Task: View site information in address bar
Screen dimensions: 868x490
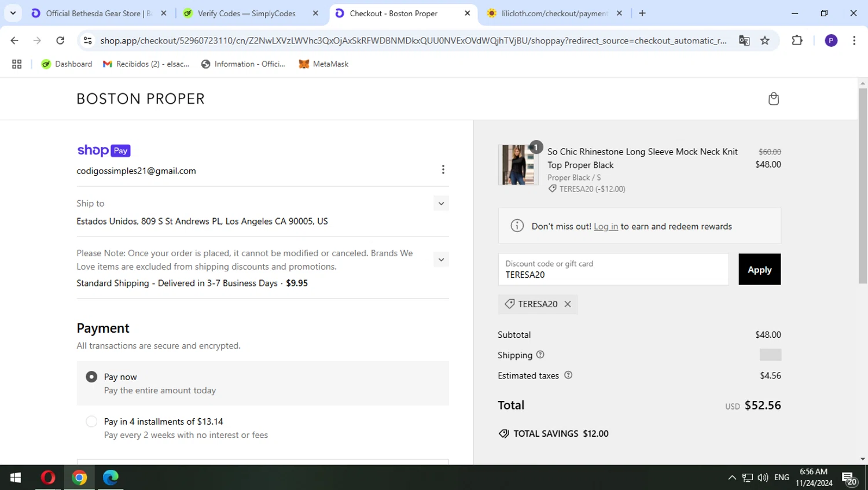Action: coord(88,40)
